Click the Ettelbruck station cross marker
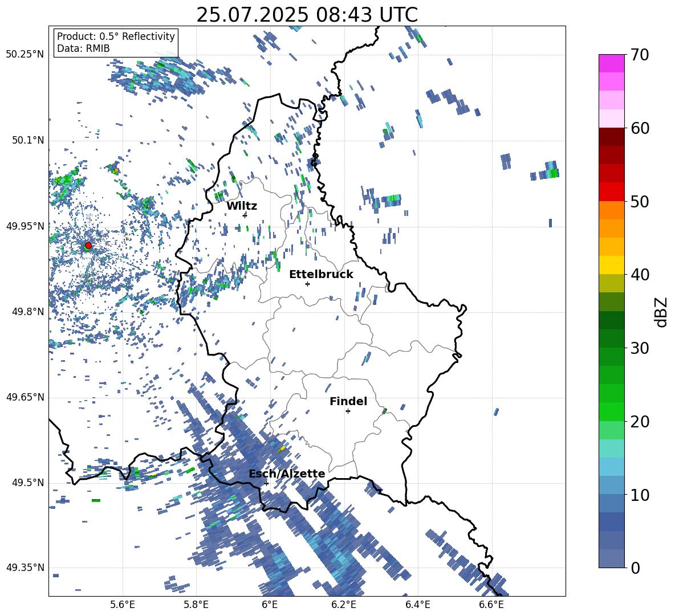The height and width of the screenshot is (616, 675). tap(307, 284)
